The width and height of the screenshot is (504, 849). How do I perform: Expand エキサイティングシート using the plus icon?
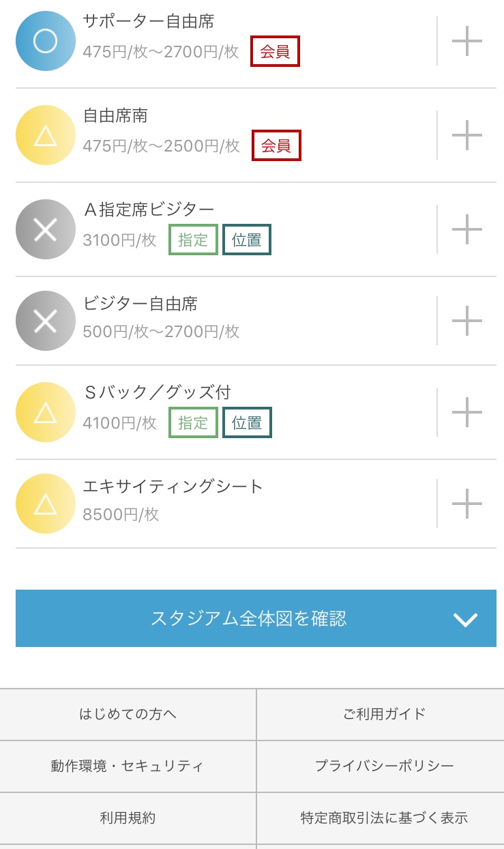467,504
